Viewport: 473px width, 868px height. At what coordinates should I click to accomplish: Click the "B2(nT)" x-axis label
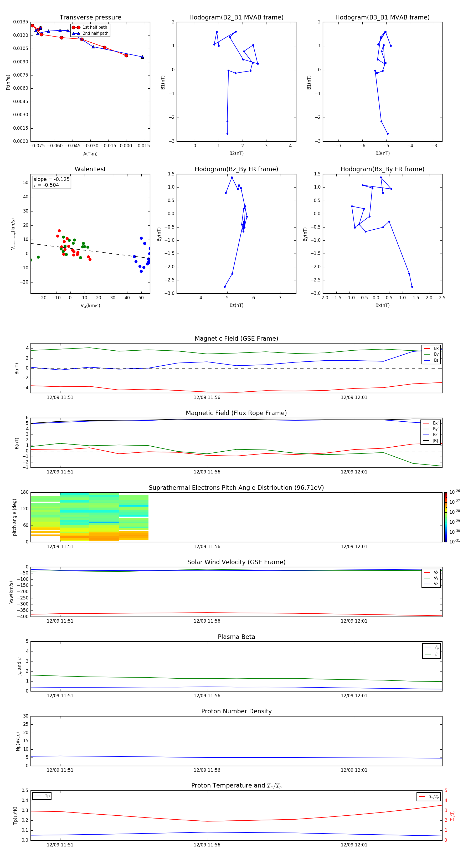(x=236, y=153)
